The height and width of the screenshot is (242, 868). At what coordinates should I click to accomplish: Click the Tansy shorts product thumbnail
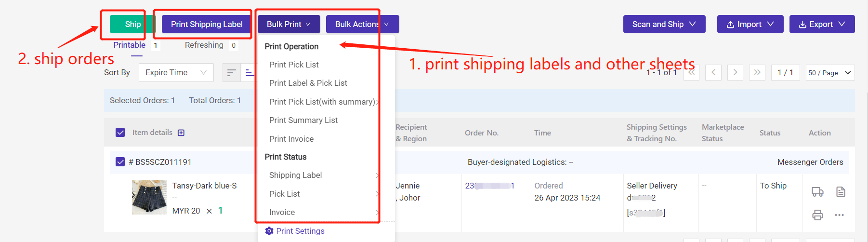pos(149,197)
